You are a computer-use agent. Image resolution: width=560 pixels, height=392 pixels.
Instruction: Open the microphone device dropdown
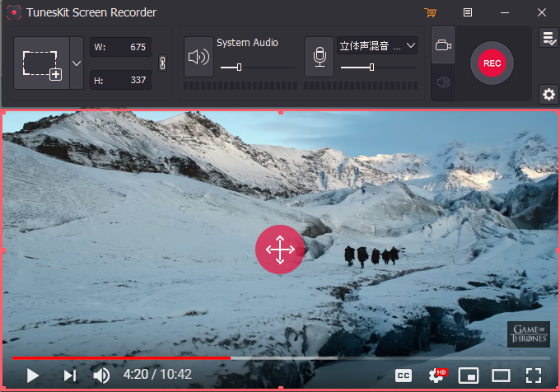[x=377, y=45]
